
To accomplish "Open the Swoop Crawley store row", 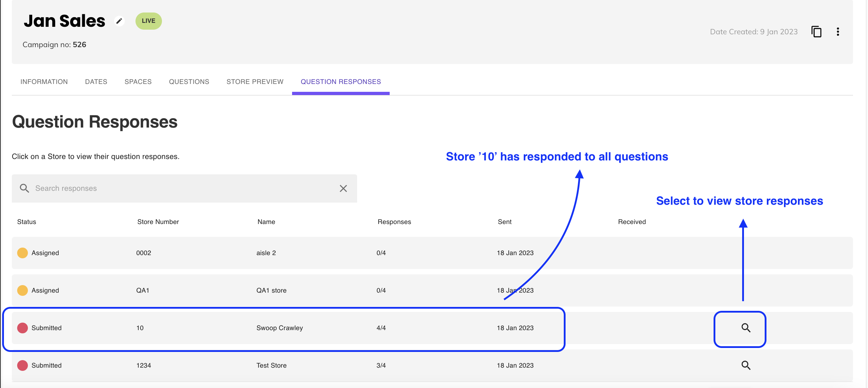I will [280, 328].
